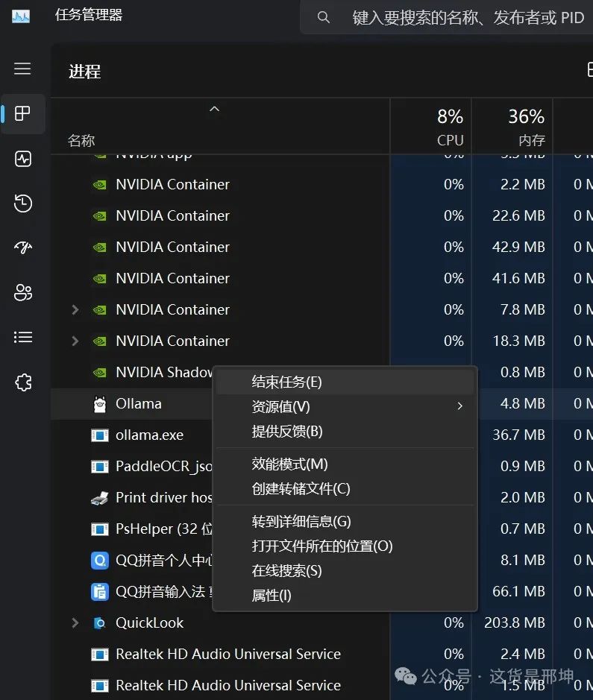Click the ollama.exe process icon

click(x=99, y=435)
